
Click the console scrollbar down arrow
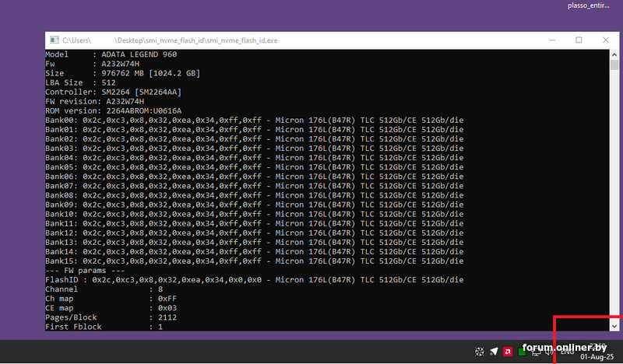pyautogui.click(x=614, y=327)
